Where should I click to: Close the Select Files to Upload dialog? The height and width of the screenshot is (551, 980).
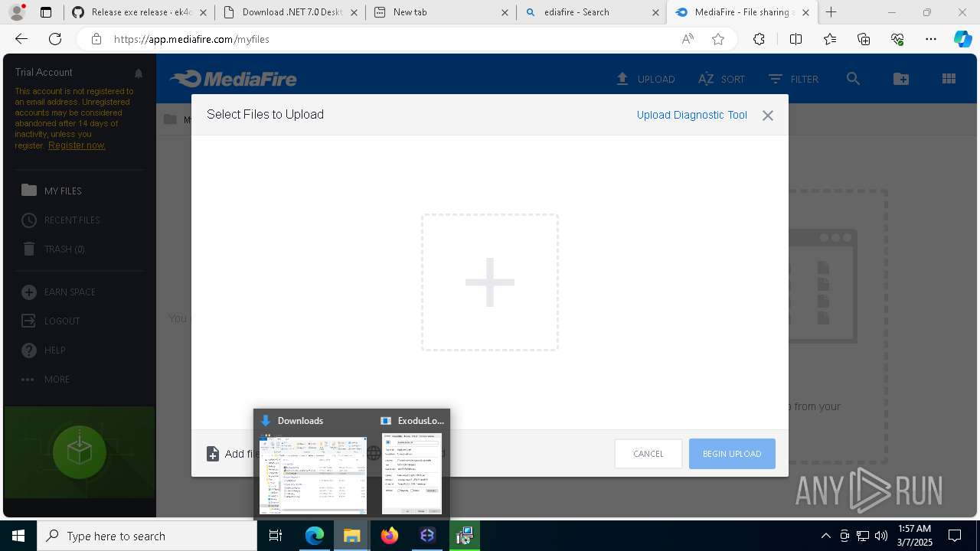point(768,115)
